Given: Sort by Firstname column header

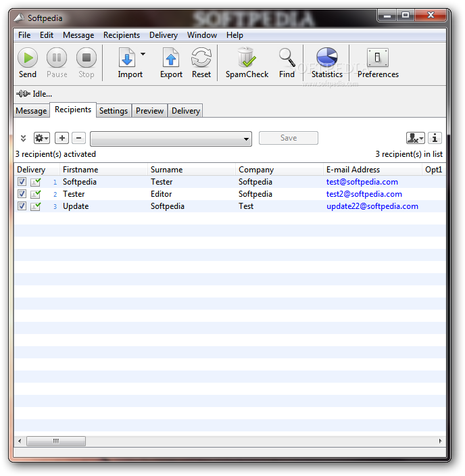Looking at the screenshot, I should (x=103, y=170).
